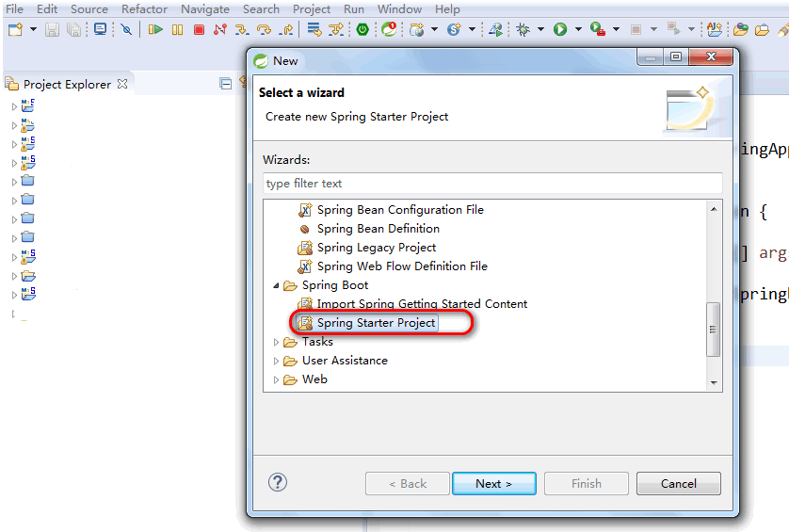Viewport: 789px width, 532px height.
Task: Click the Save toolbar icon
Action: click(x=52, y=30)
